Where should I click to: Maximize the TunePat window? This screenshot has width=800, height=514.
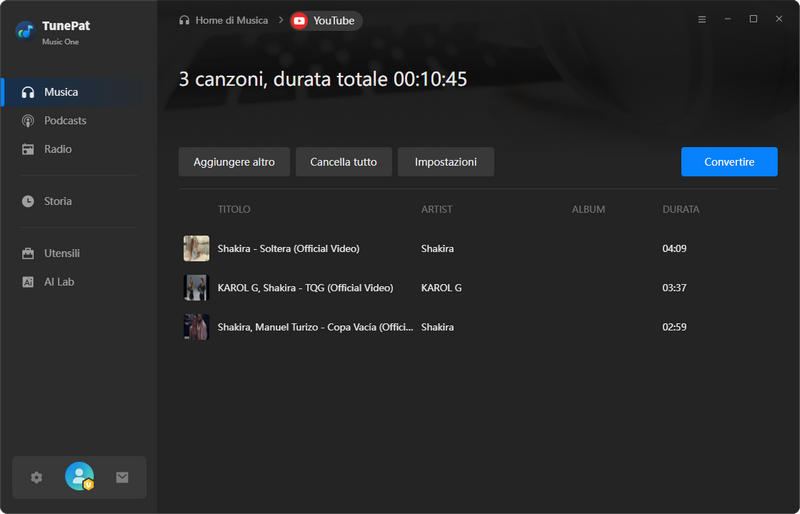pos(753,19)
